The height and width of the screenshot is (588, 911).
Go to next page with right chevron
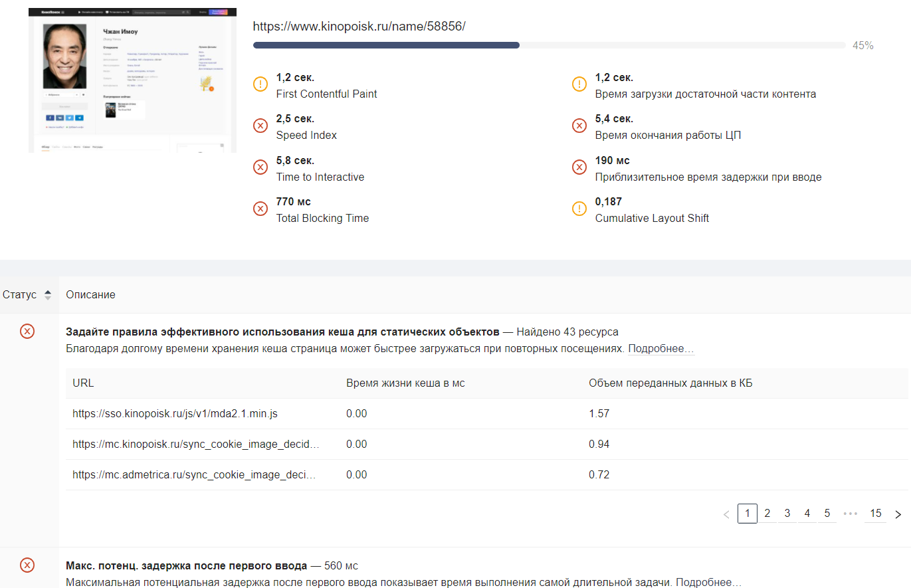[898, 514]
